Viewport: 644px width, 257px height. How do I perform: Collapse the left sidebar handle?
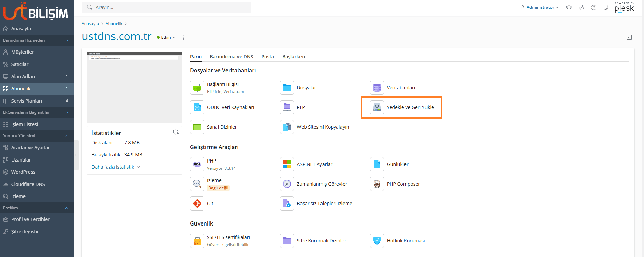[x=76, y=155]
